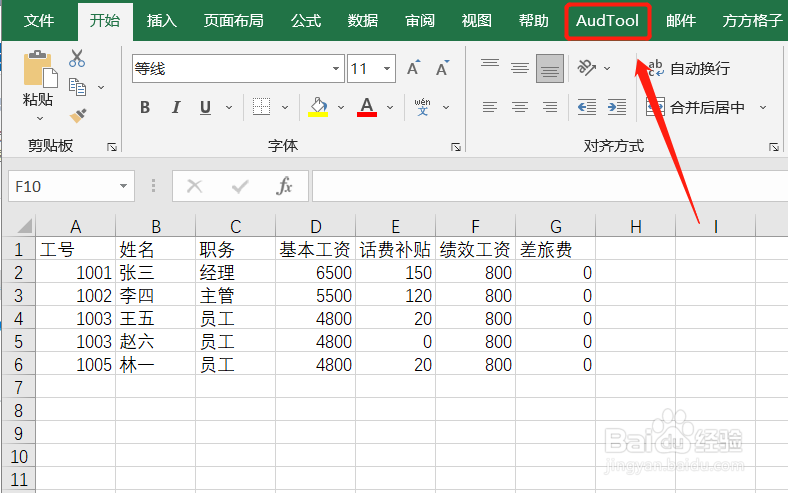Image resolution: width=788 pixels, height=493 pixels.
Task: Open clipboard group dialog launcher
Action: coord(112,147)
